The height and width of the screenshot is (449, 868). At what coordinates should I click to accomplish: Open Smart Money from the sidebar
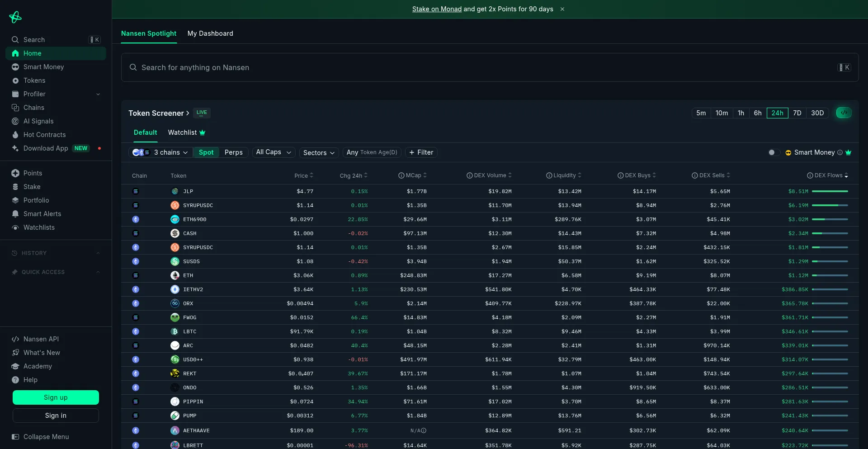43,67
